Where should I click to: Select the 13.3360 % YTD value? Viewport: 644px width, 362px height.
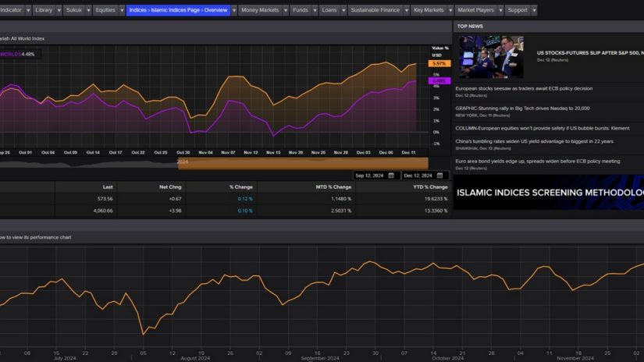pyautogui.click(x=436, y=211)
